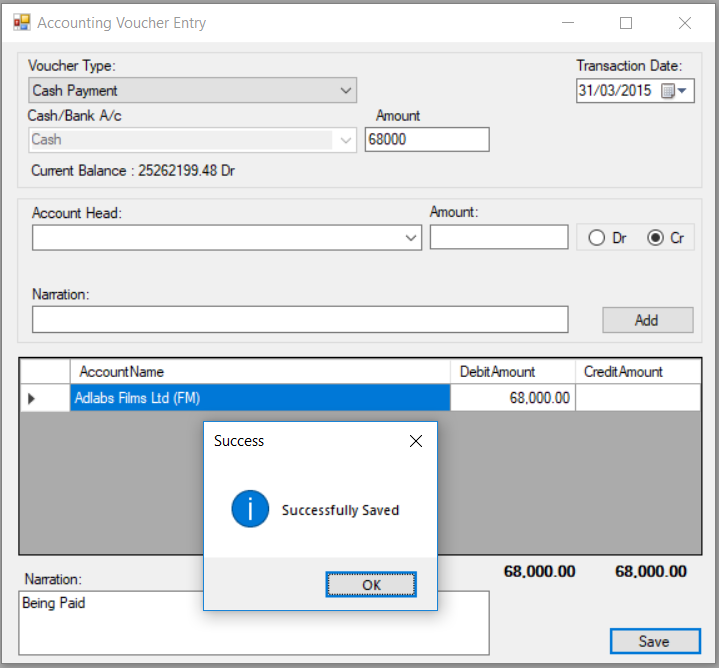Viewport: 719px width, 668px height.
Task: Open the Voucher Type dropdown
Action: (x=346, y=90)
